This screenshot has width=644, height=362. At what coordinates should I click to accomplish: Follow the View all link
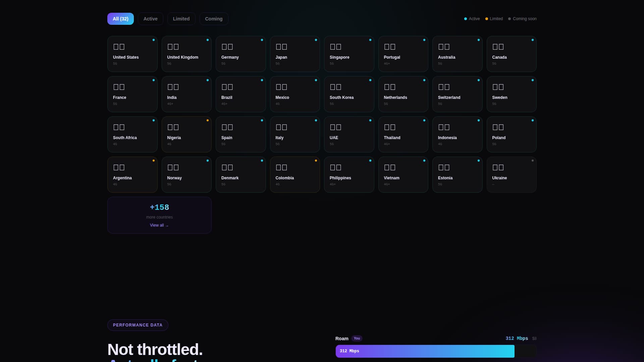tap(159, 225)
